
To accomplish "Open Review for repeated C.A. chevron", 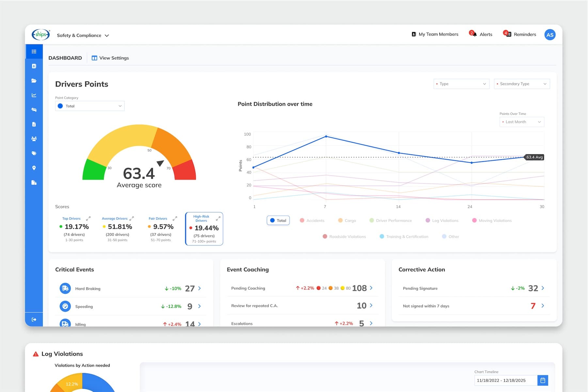I will (371, 306).
